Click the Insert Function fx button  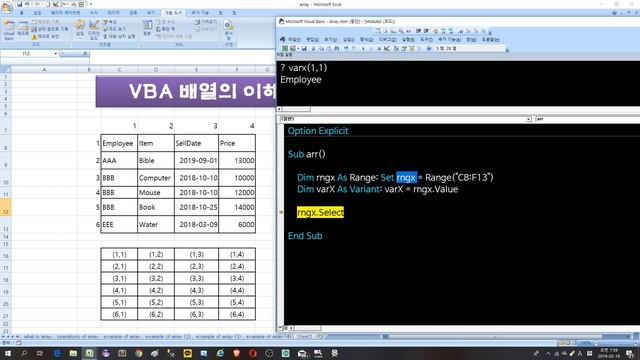[x=85, y=53]
